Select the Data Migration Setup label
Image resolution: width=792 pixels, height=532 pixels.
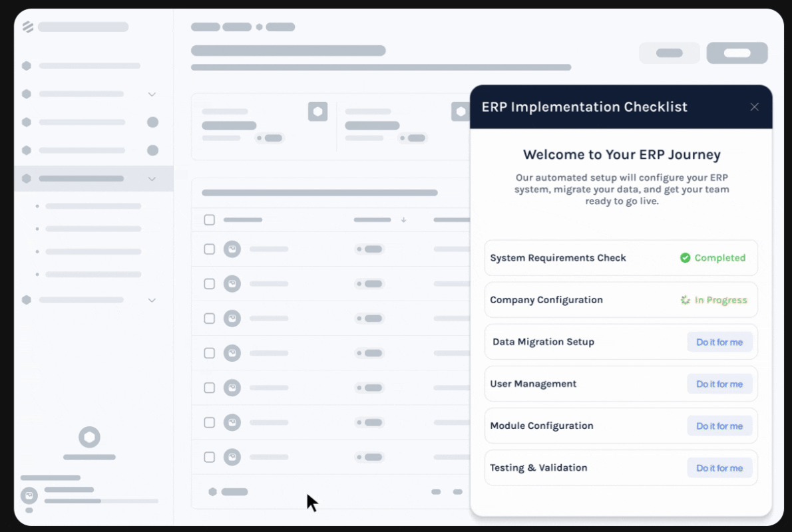point(543,342)
